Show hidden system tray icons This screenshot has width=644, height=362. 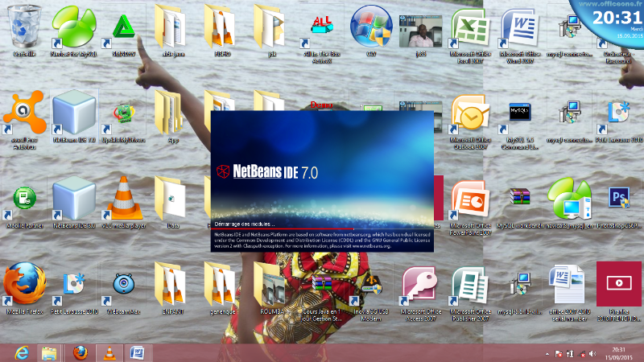click(x=547, y=354)
